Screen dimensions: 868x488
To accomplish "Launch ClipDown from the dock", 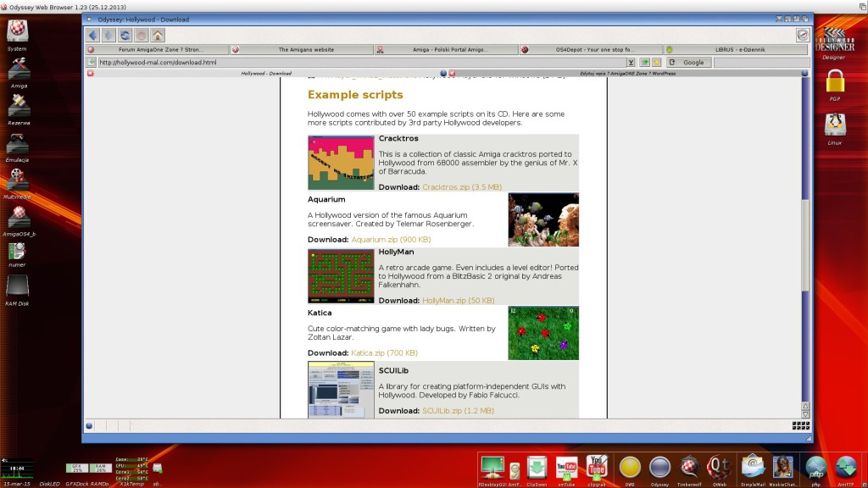I will 537,470.
